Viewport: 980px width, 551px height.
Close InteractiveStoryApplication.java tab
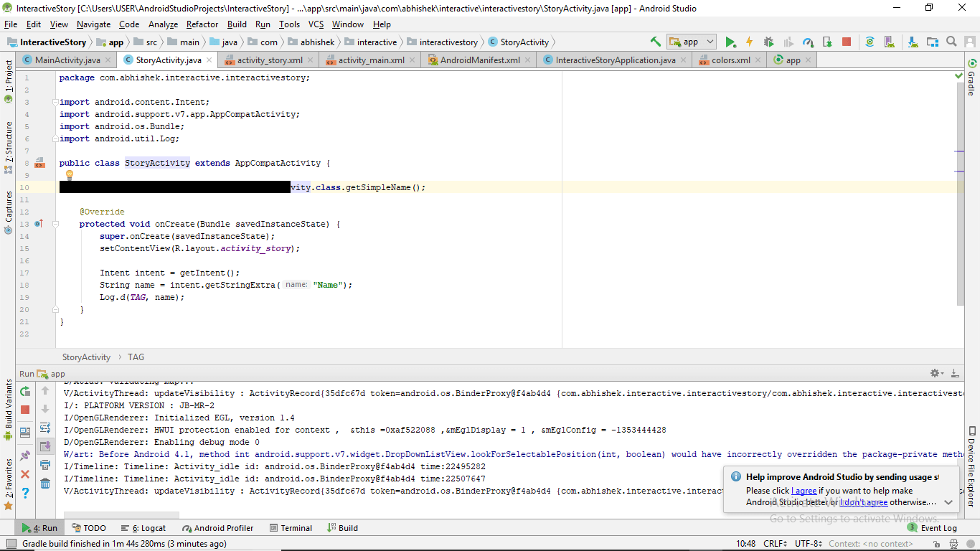pyautogui.click(x=683, y=61)
